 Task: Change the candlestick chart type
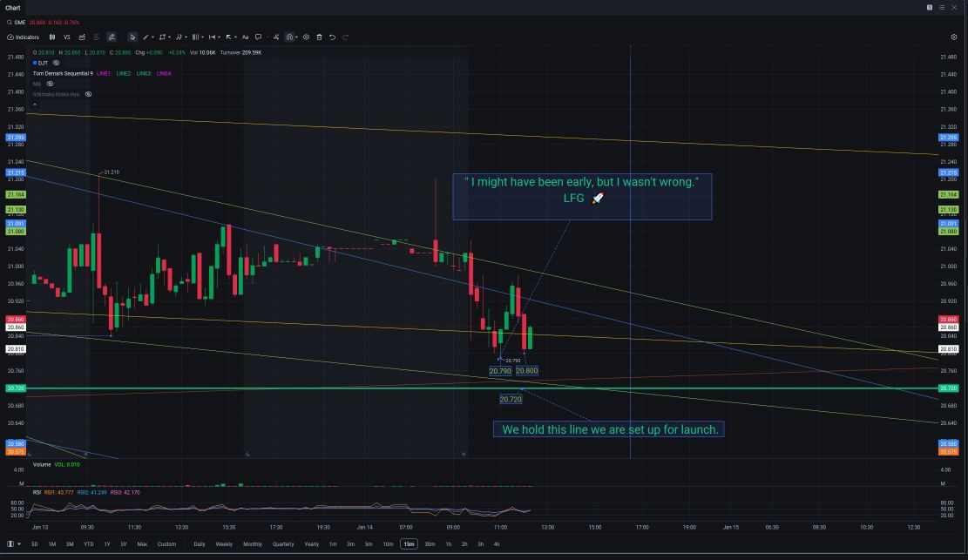[52, 37]
